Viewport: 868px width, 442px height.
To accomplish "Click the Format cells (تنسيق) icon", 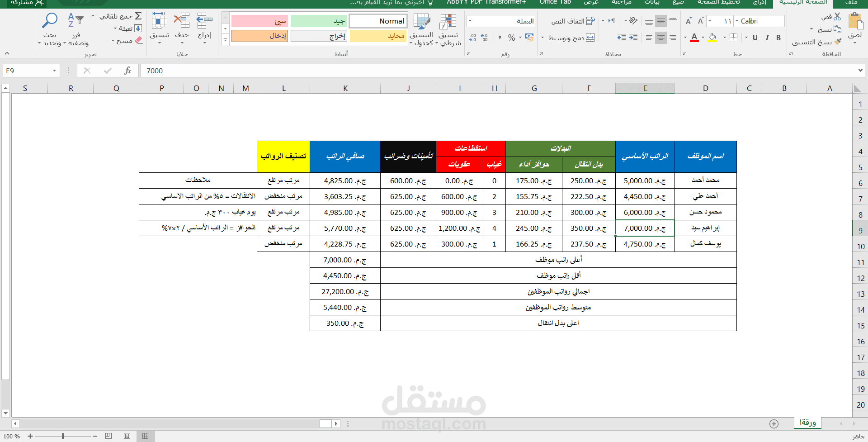I will point(160,21).
